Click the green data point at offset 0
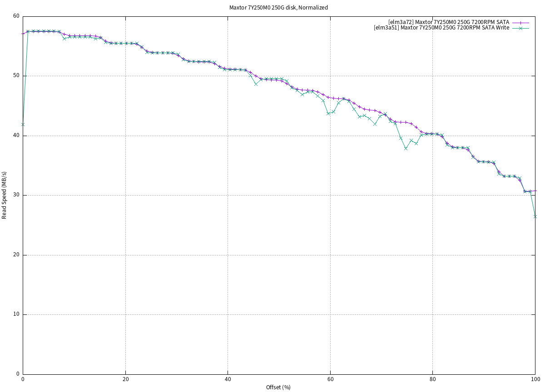The width and height of the screenshot is (545, 392). (x=23, y=124)
